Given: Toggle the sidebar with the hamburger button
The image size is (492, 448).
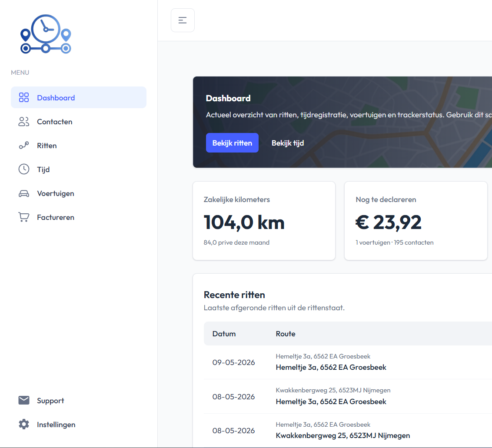Looking at the screenshot, I should tap(183, 20).
